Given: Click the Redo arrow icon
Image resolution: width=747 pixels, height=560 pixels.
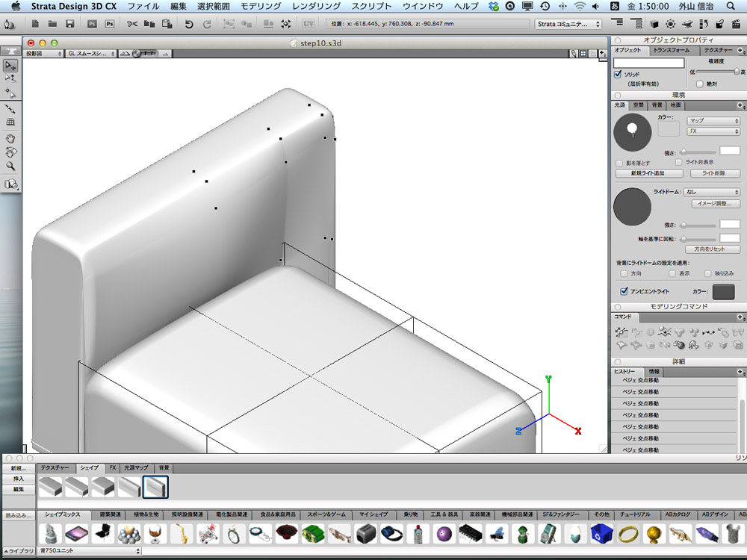Looking at the screenshot, I should pos(207,24).
